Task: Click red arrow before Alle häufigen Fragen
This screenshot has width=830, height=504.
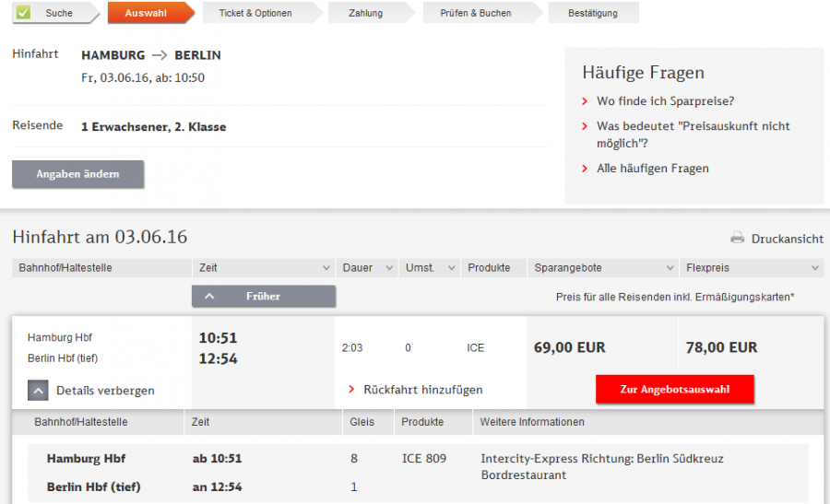Action: tap(585, 169)
